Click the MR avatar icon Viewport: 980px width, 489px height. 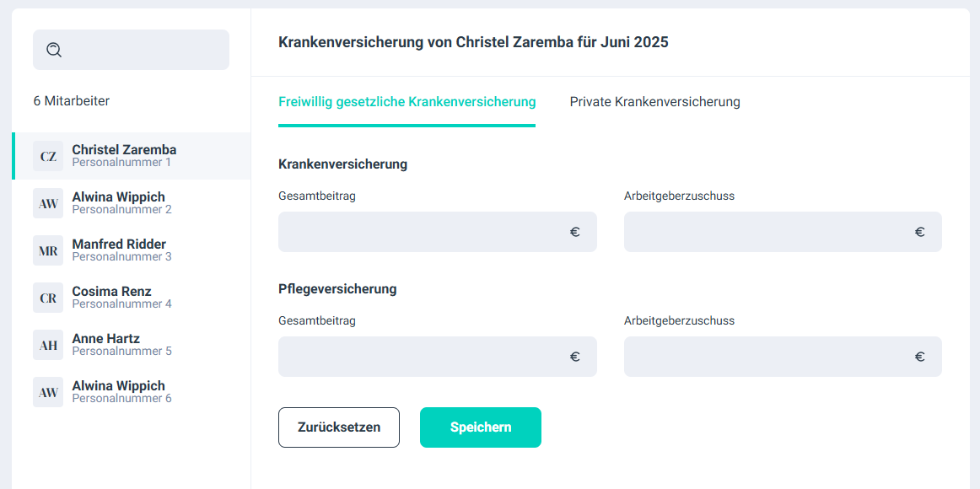point(48,250)
